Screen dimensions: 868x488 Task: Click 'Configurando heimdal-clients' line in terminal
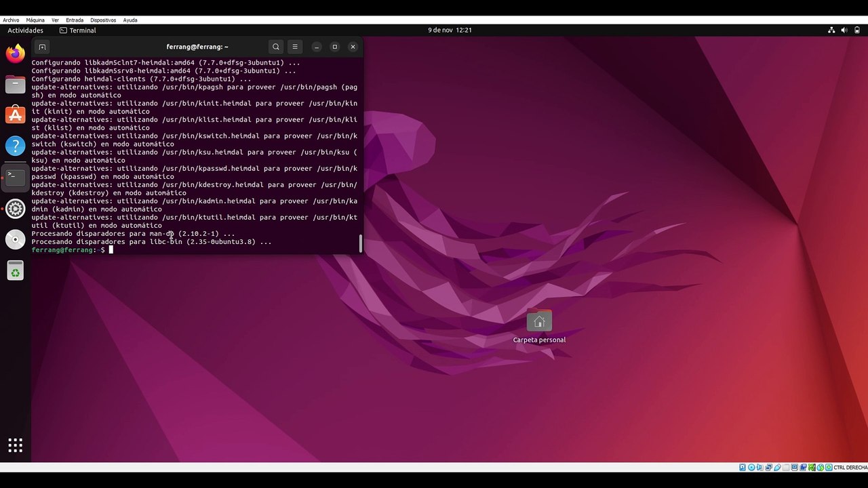(141, 79)
